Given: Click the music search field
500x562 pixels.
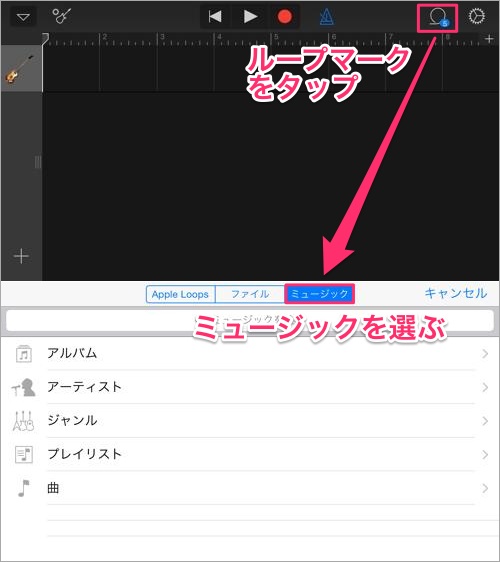Looking at the screenshot, I should (x=250, y=320).
